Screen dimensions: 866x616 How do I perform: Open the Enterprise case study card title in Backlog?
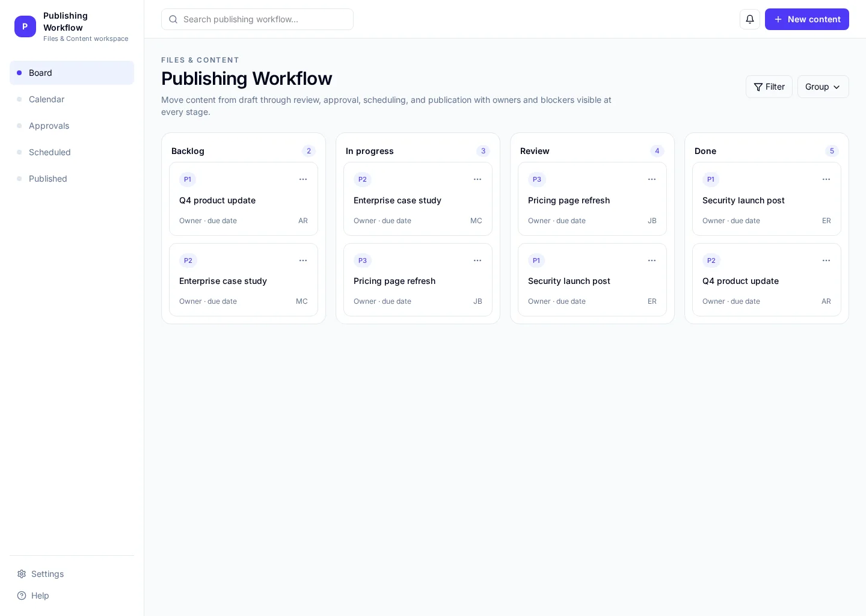click(x=223, y=281)
